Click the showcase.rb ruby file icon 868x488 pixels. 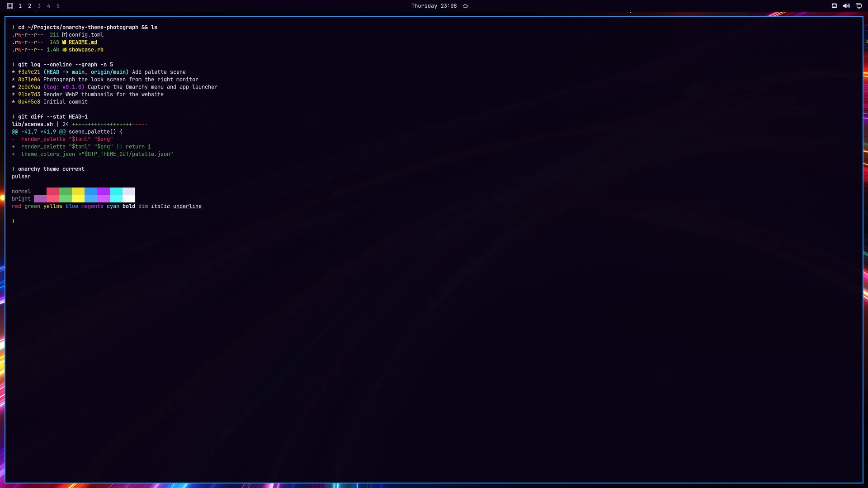coord(64,50)
